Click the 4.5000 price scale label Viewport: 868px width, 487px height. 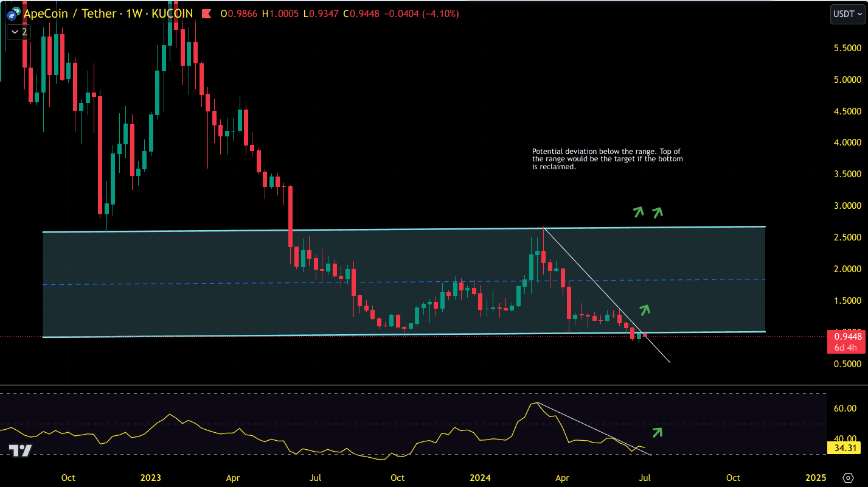click(x=848, y=111)
